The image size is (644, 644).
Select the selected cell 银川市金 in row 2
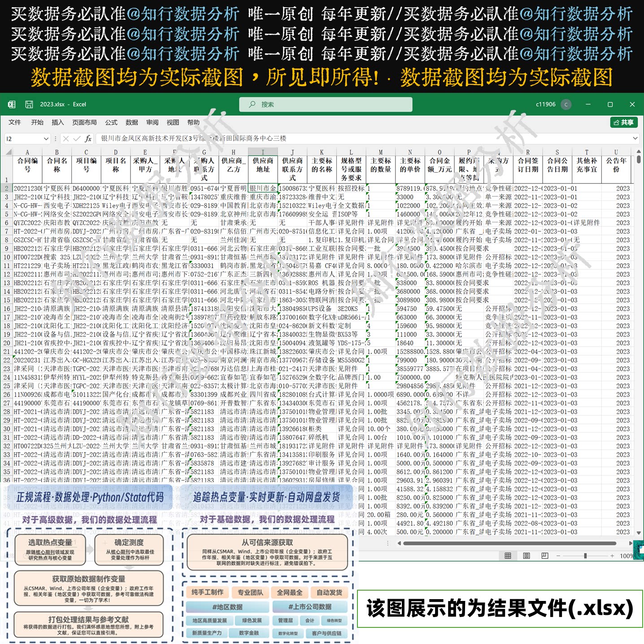[x=263, y=188]
